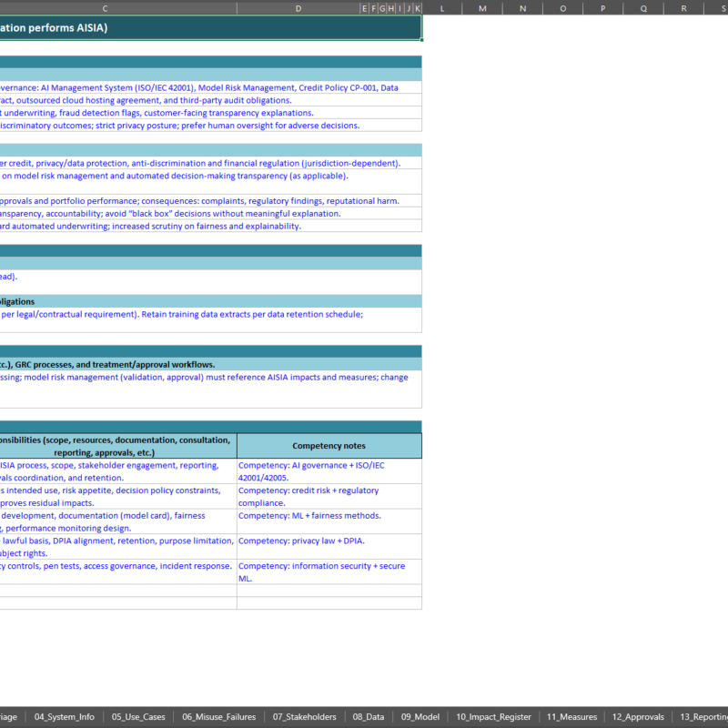Click the row about 'strict privacy posture'
728x728 pixels.
pos(211,126)
